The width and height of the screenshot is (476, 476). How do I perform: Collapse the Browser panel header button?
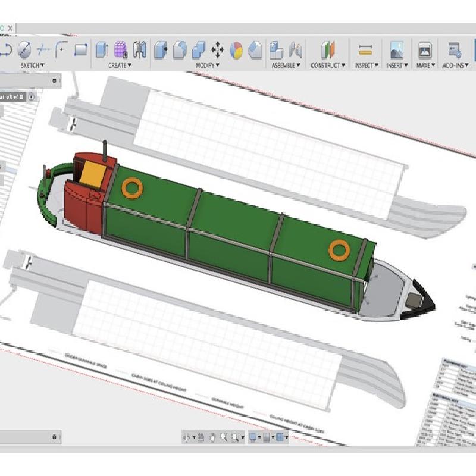[x=54, y=80]
